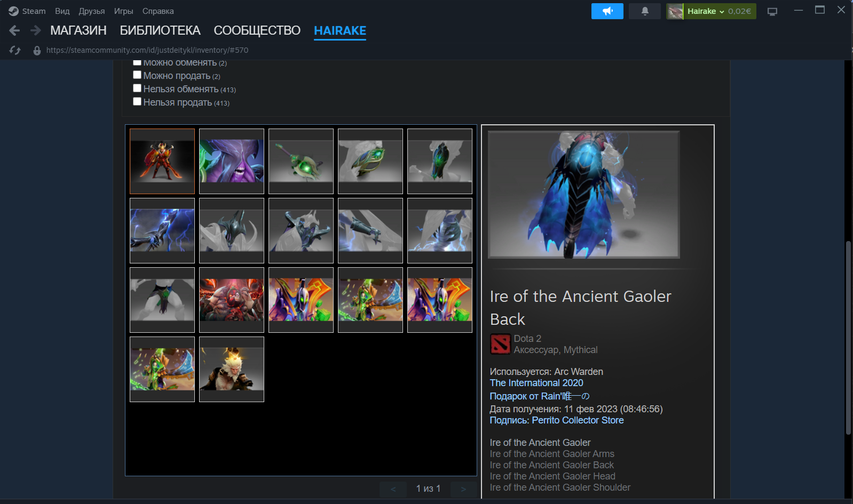The image size is (853, 504).
Task: Open The International 2020 link
Action: (536, 383)
